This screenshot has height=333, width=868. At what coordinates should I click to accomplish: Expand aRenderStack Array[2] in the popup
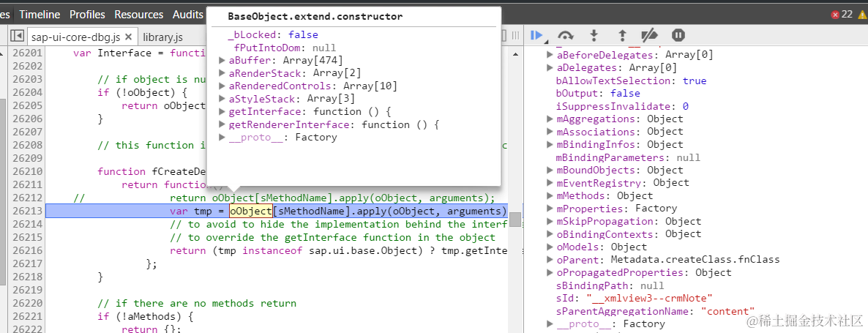(x=222, y=73)
